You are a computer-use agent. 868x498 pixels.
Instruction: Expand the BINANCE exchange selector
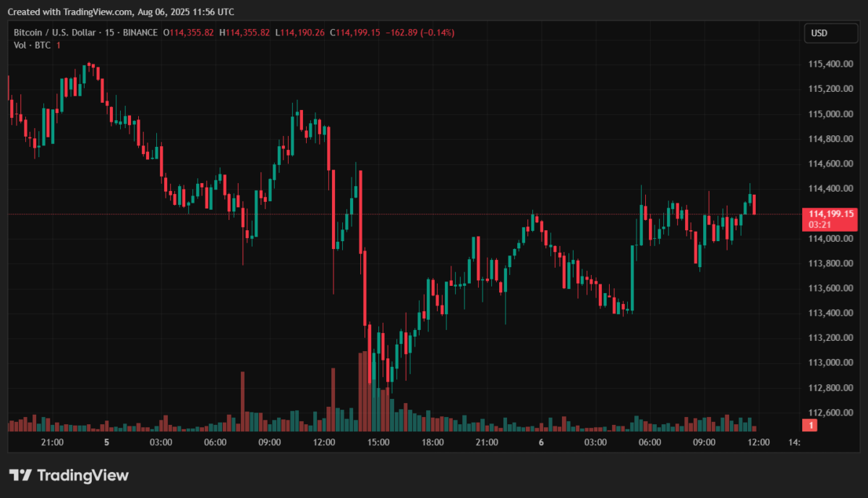click(x=140, y=32)
